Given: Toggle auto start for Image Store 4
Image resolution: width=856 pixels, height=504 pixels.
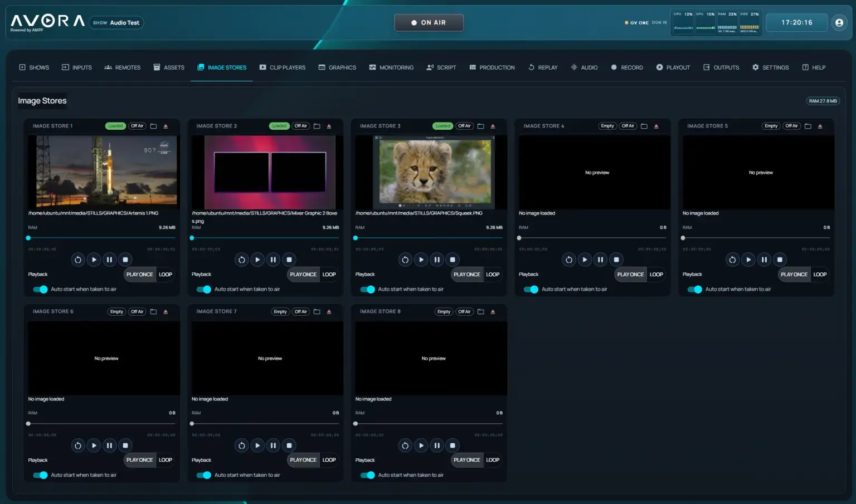Looking at the screenshot, I should (x=531, y=290).
